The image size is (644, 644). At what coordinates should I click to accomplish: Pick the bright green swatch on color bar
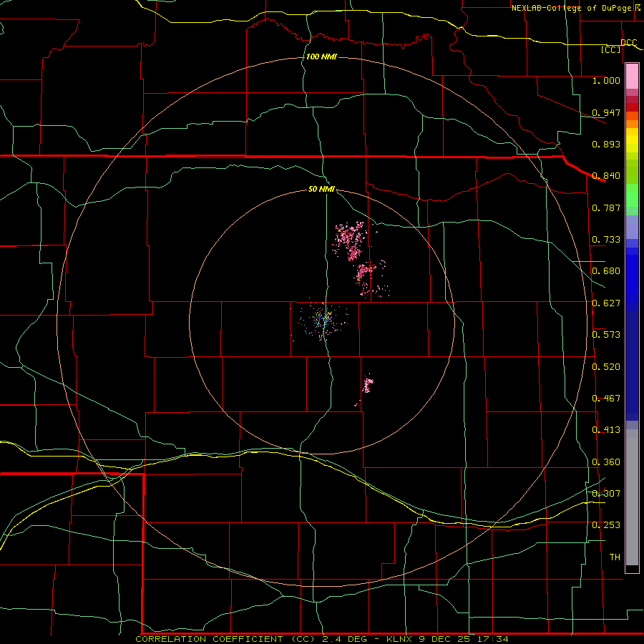[632, 195]
